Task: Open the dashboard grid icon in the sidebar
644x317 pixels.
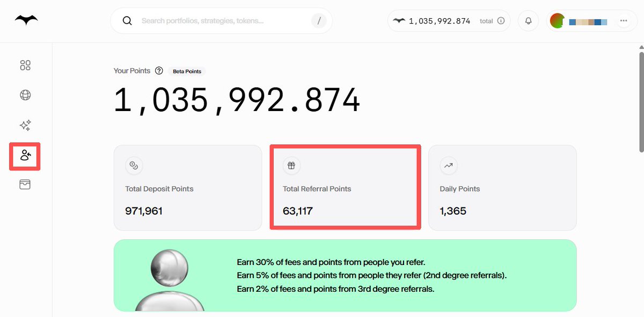Action: tap(25, 65)
